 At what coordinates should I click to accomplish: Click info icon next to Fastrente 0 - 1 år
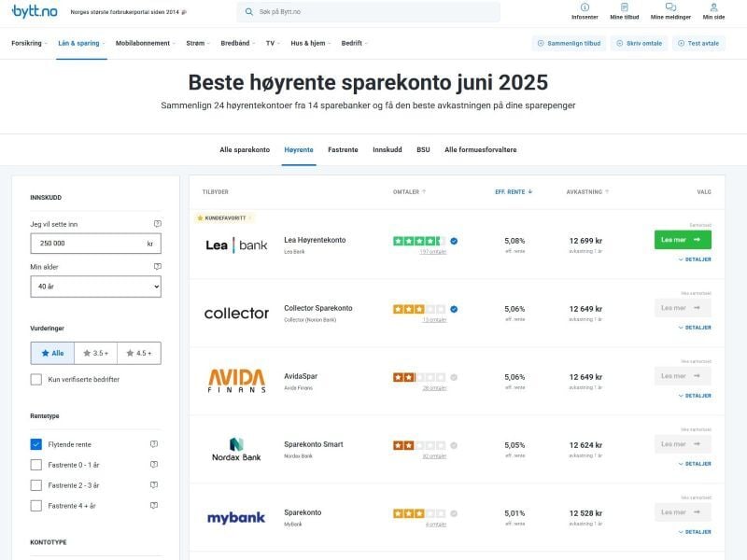click(154, 464)
